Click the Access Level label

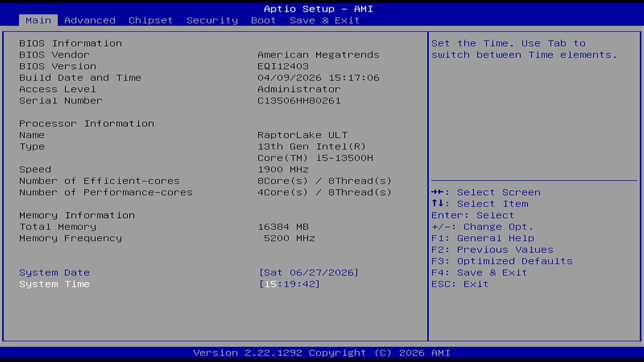click(x=58, y=89)
